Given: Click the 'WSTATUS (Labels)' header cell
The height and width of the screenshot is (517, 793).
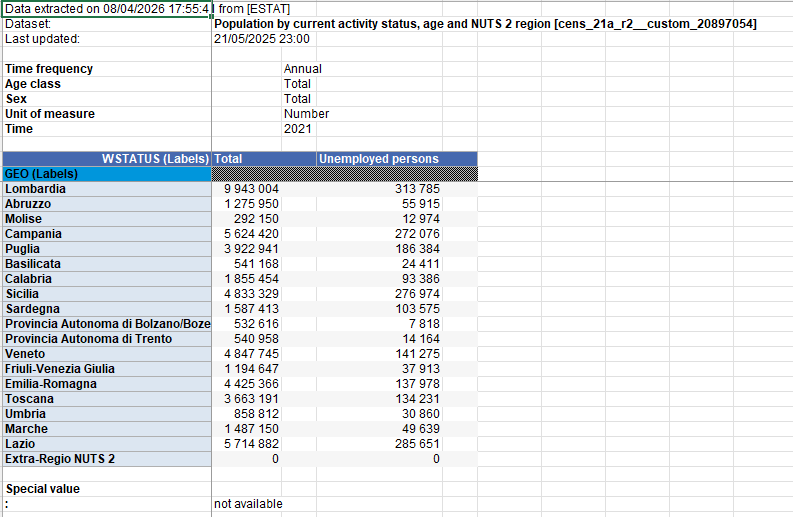Looking at the screenshot, I should [x=106, y=159].
